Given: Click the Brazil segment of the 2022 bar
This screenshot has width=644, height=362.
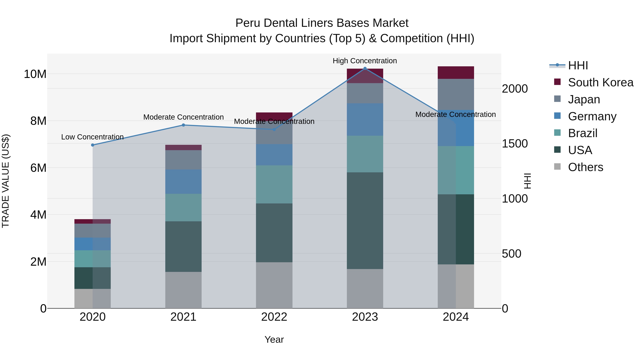Looking at the screenshot, I should pos(274,184).
